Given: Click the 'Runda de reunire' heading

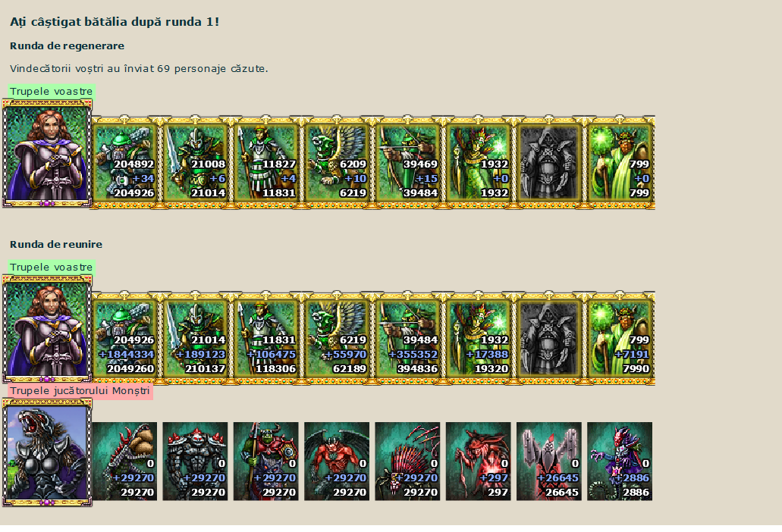Looking at the screenshot, I should pos(56,245).
